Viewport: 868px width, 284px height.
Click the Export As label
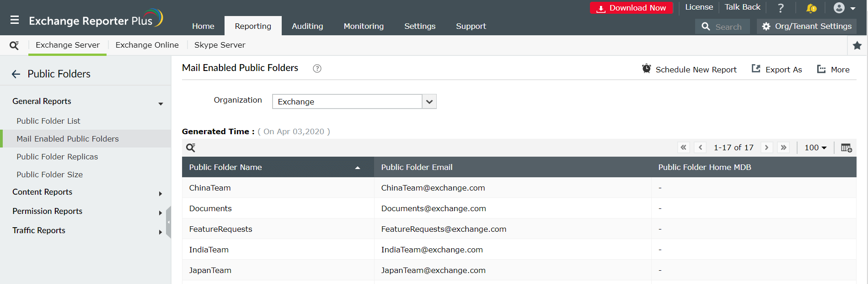[783, 70]
